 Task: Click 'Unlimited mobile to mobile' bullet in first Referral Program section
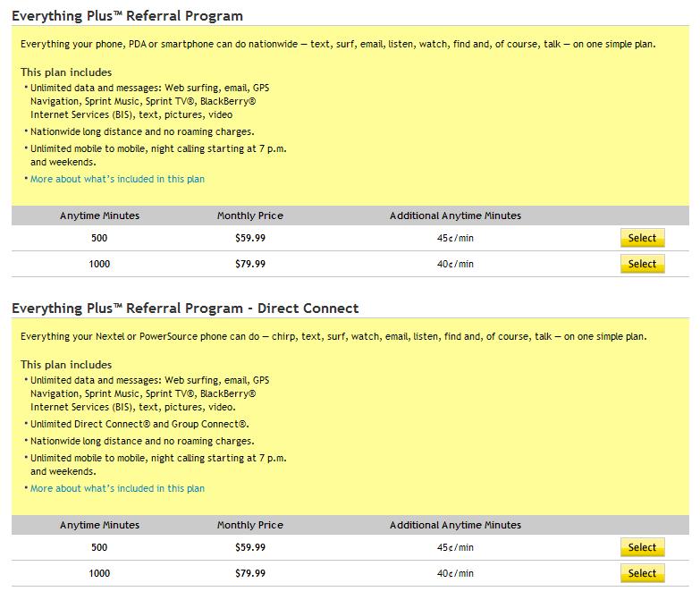pyautogui.click(x=158, y=156)
